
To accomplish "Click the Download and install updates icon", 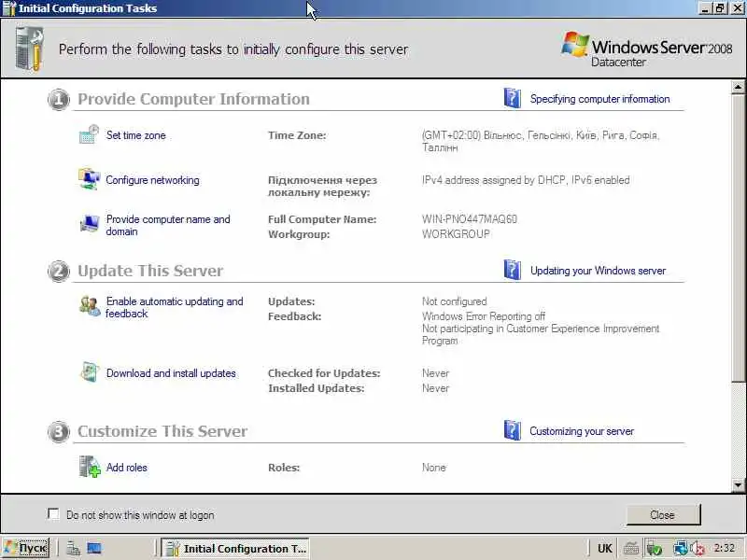I will coord(90,372).
